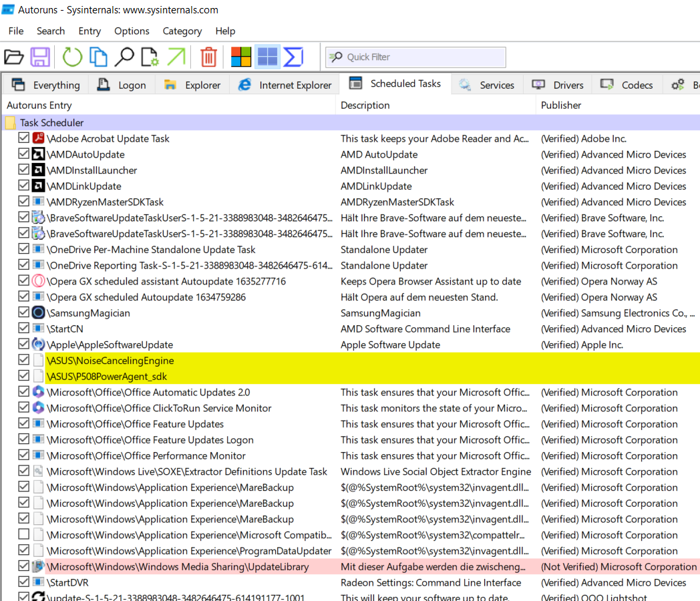Click the Find magnifying glass icon

pyautogui.click(x=124, y=57)
